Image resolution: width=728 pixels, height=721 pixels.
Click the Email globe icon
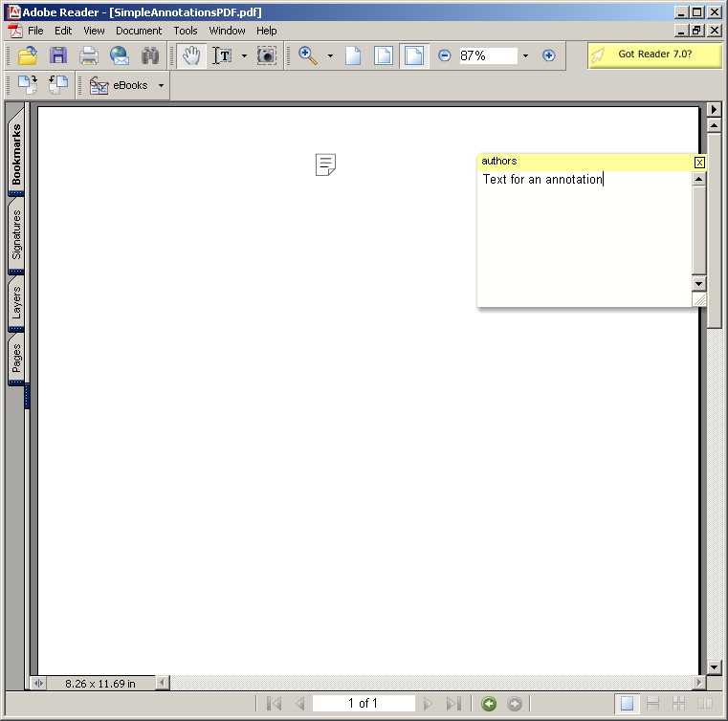(x=120, y=55)
